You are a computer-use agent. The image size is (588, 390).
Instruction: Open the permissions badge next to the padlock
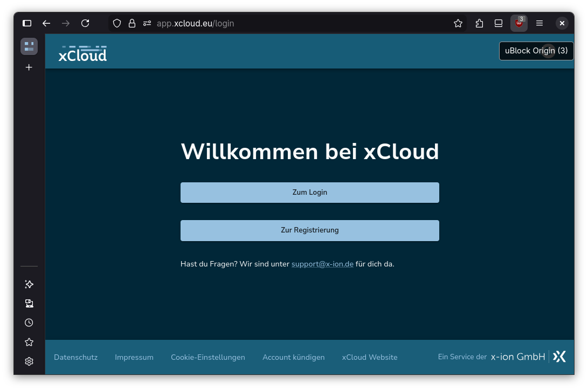(147, 23)
